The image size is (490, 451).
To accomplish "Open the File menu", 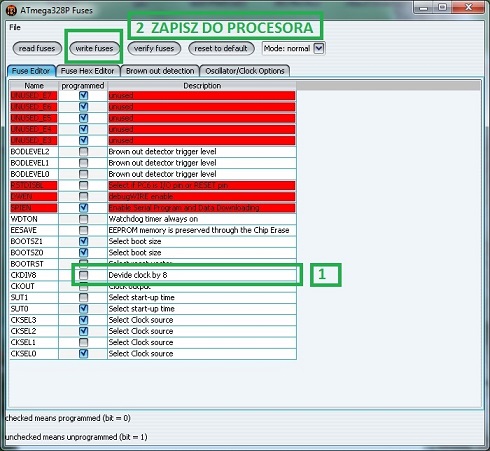I will coord(15,27).
